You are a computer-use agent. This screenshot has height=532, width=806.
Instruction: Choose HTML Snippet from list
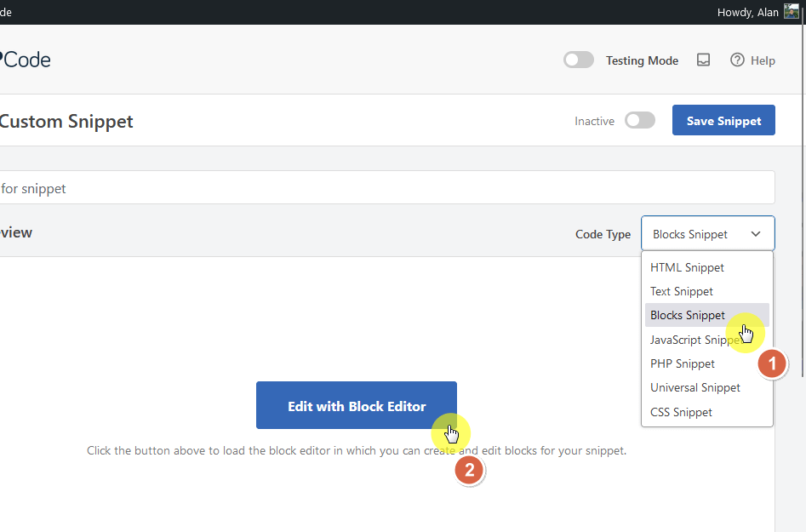click(x=706, y=267)
